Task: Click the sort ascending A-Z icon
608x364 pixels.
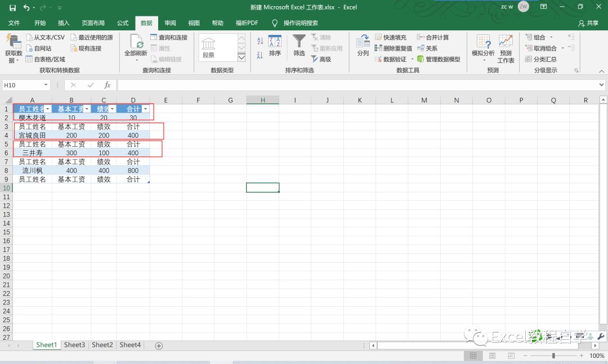Action: (x=260, y=41)
